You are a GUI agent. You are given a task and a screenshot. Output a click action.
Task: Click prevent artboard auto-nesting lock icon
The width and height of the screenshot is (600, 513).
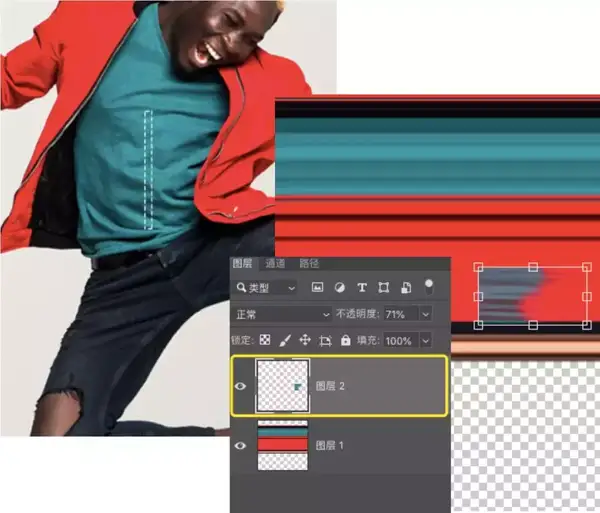click(325, 340)
